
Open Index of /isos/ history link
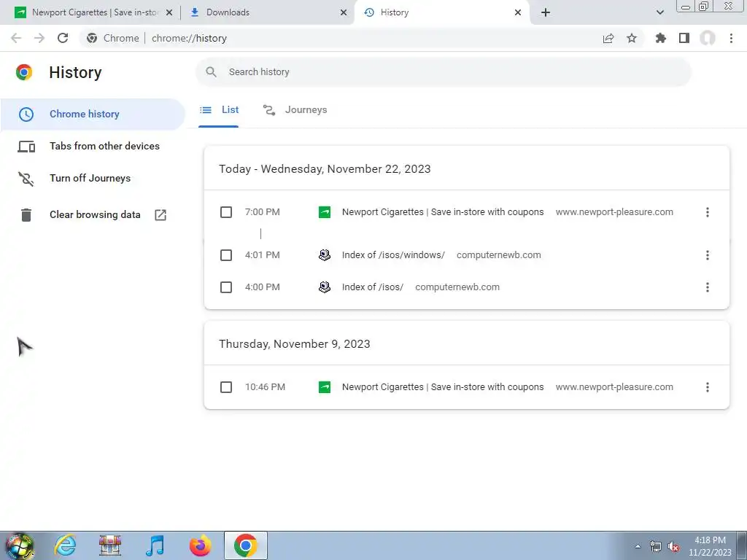[373, 287]
